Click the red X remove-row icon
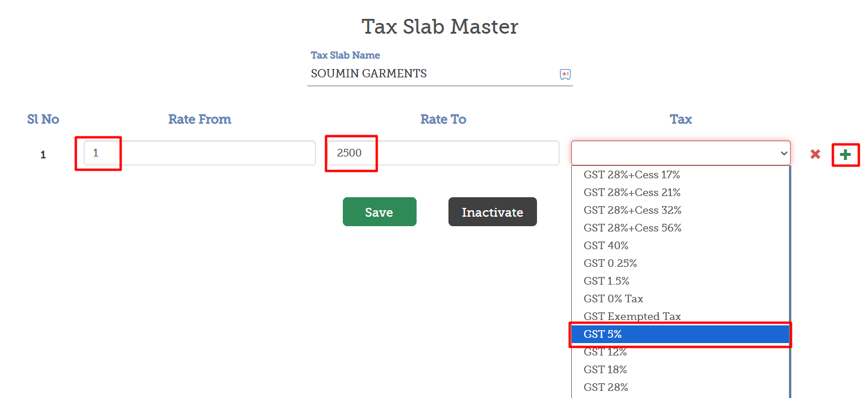 click(815, 154)
